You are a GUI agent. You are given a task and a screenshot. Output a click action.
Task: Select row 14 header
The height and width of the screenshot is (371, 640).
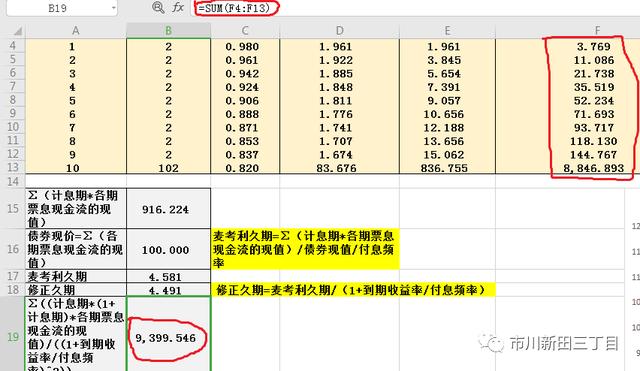pyautogui.click(x=13, y=181)
